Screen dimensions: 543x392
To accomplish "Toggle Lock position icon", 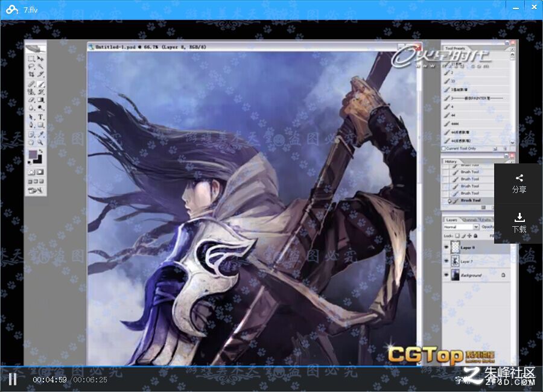I will pos(469,236).
